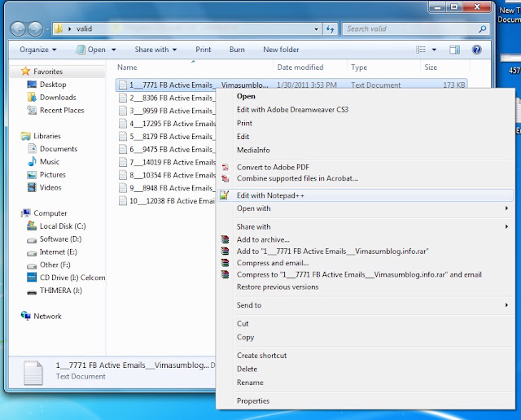Click file icon of 2__8306 FB Active Emails
This screenshot has height=420, width=521.
click(x=123, y=98)
